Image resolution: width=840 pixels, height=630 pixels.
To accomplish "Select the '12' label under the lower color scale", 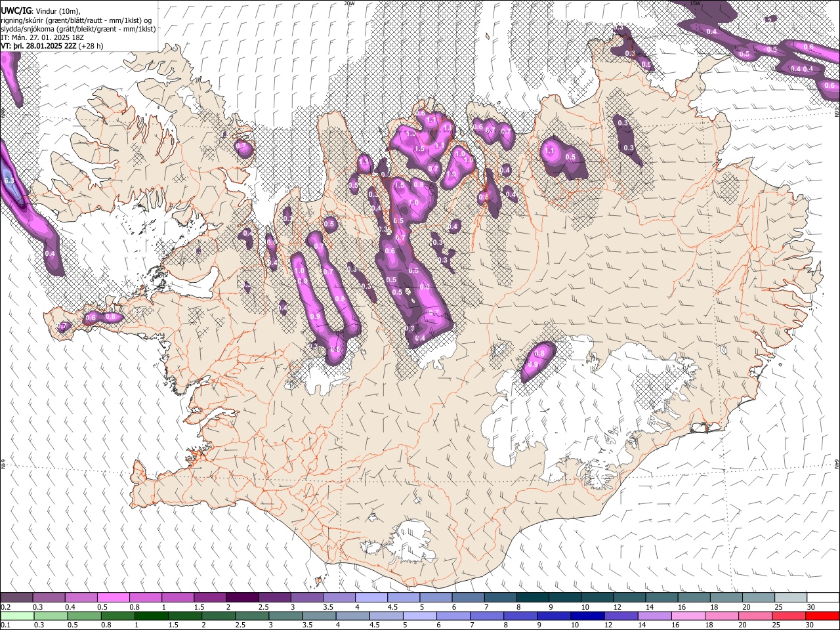I will 609,625.
